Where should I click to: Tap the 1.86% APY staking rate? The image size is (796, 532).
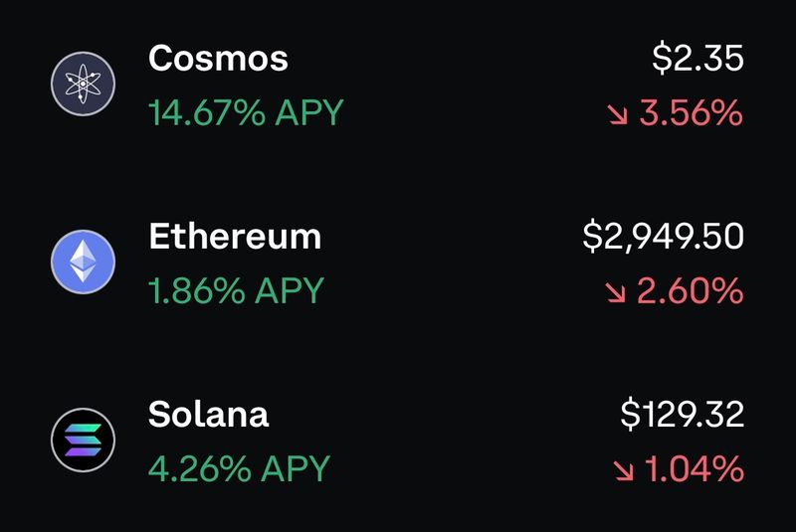pos(236,290)
